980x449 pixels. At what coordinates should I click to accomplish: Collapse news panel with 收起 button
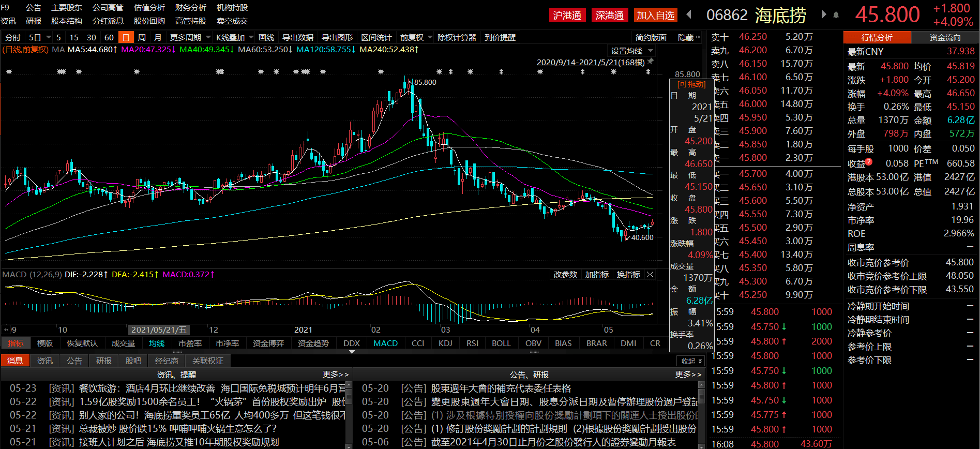[x=691, y=361]
